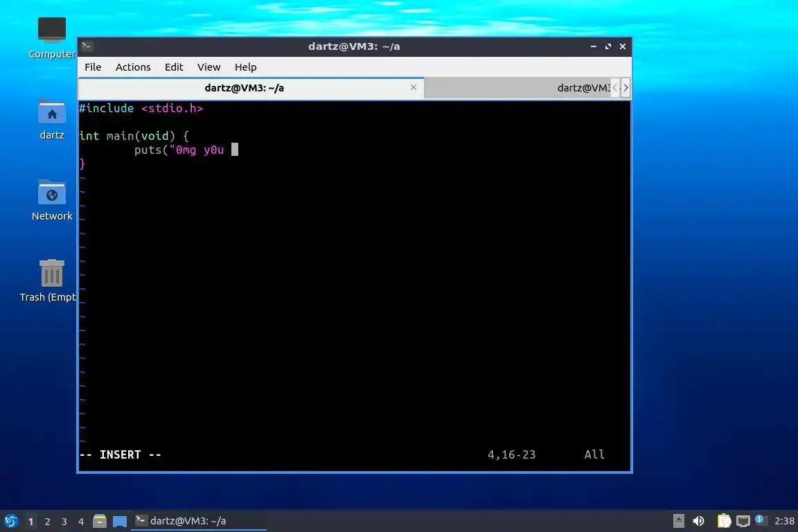The height and width of the screenshot is (532, 798).
Task: Open the Actions menu
Action: click(x=133, y=67)
